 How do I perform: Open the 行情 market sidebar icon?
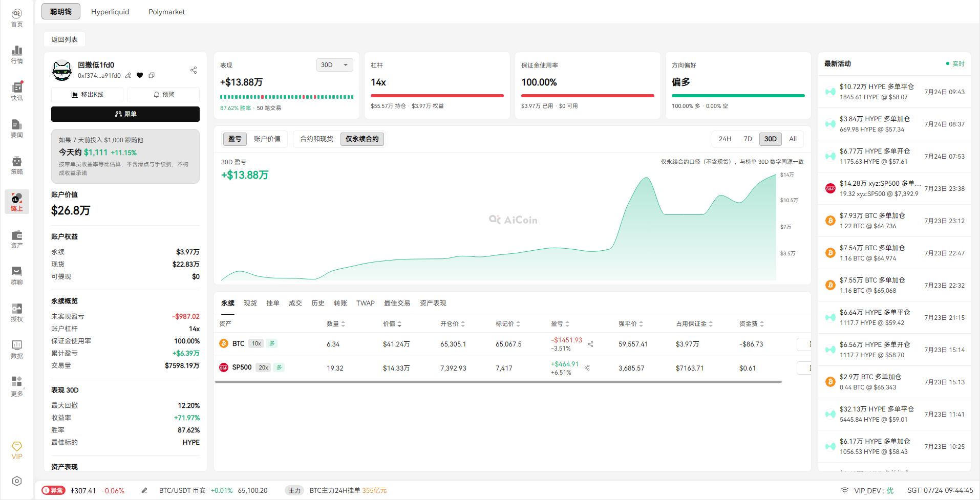point(17,55)
